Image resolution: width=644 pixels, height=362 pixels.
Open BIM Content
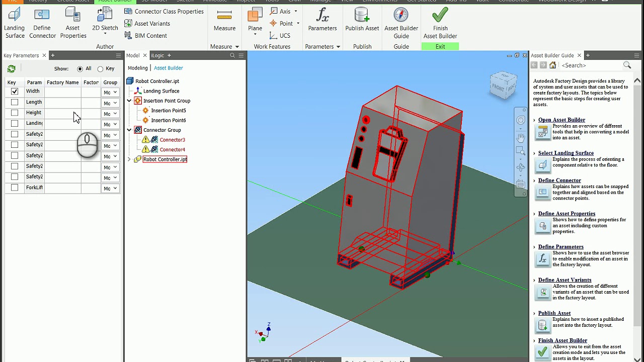pos(145,36)
